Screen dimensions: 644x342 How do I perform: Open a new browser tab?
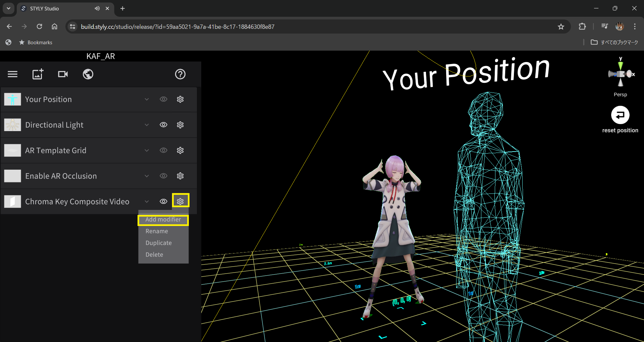point(122,8)
